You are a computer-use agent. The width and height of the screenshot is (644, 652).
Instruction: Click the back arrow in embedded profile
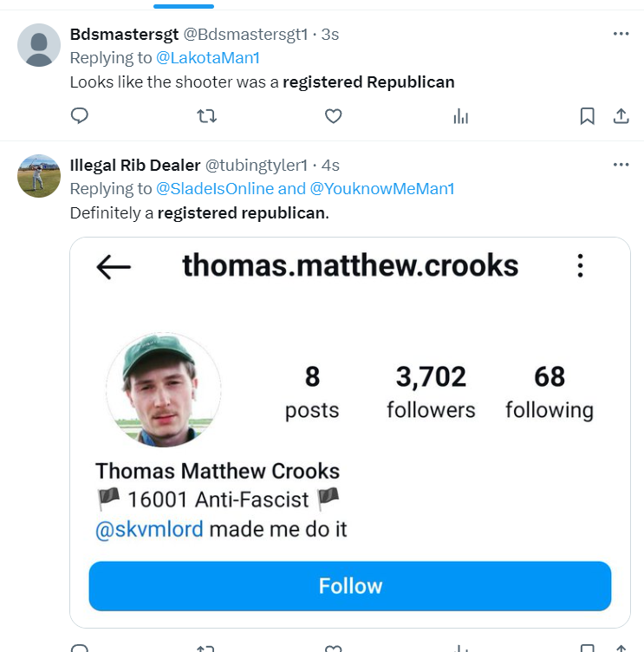pos(114,268)
